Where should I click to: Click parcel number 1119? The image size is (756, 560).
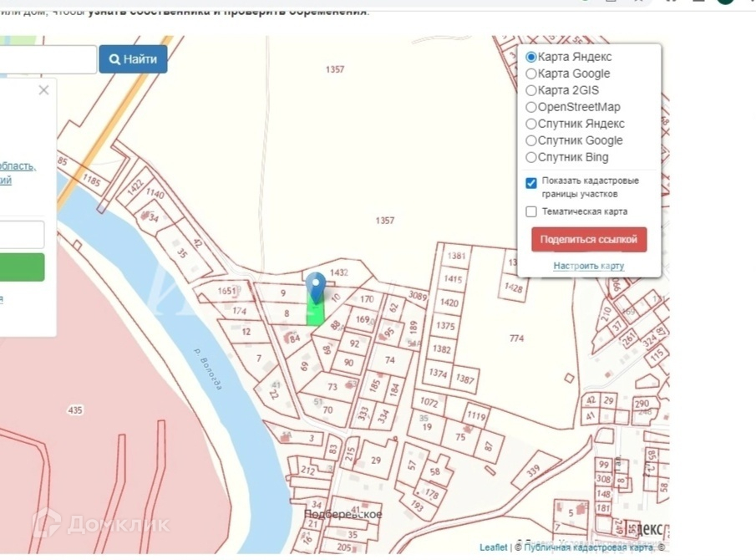476,415
